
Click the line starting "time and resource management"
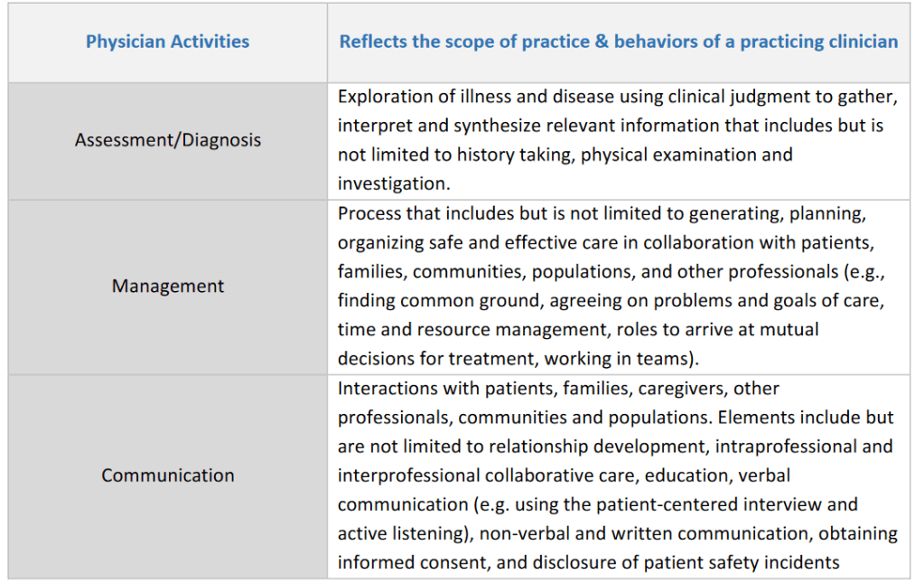click(578, 329)
